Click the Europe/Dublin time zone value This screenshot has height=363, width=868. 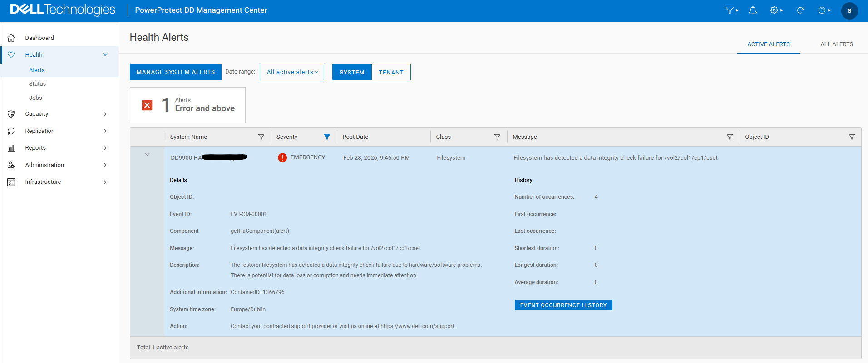coord(248,309)
